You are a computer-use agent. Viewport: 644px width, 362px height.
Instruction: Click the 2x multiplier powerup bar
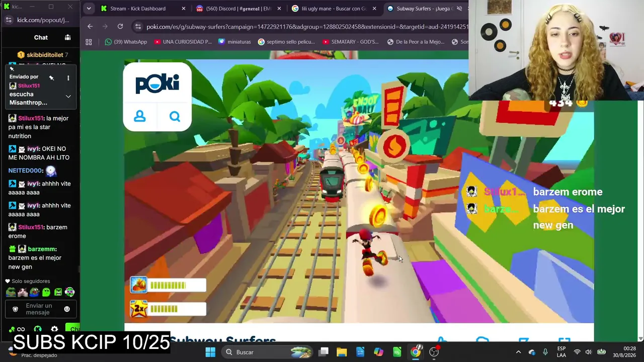click(168, 309)
